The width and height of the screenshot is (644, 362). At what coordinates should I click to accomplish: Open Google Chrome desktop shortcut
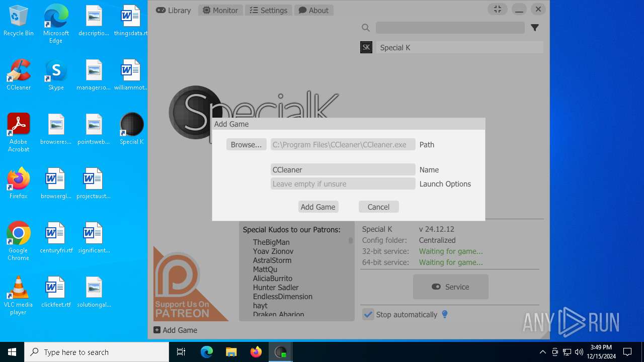click(19, 241)
